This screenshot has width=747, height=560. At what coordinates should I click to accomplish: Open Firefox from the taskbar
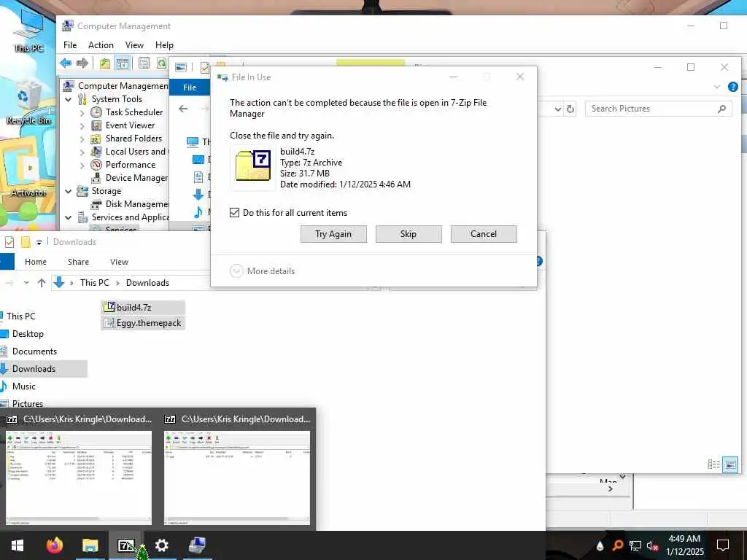pyautogui.click(x=54, y=545)
